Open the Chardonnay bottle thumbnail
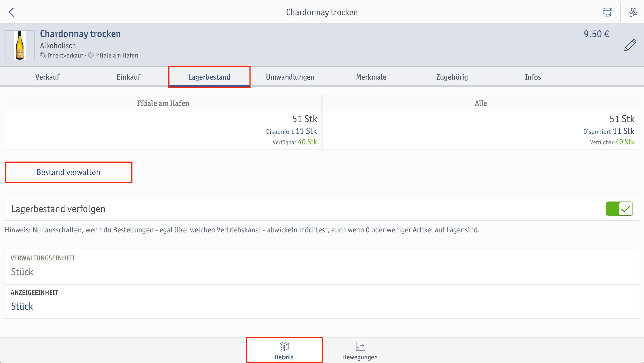Screen dimensions: 644x363 pos(20,45)
